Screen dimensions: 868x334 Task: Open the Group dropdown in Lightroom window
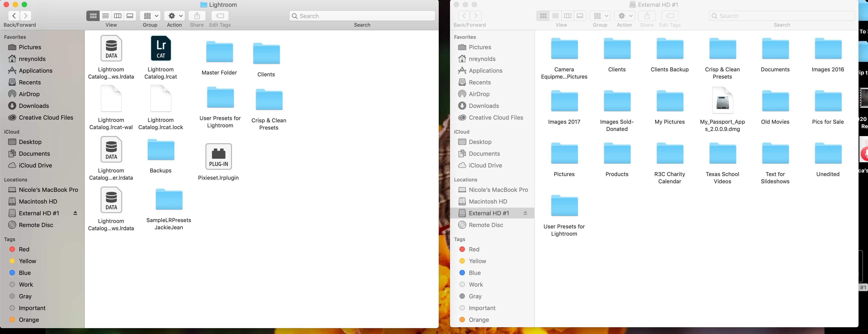[150, 16]
